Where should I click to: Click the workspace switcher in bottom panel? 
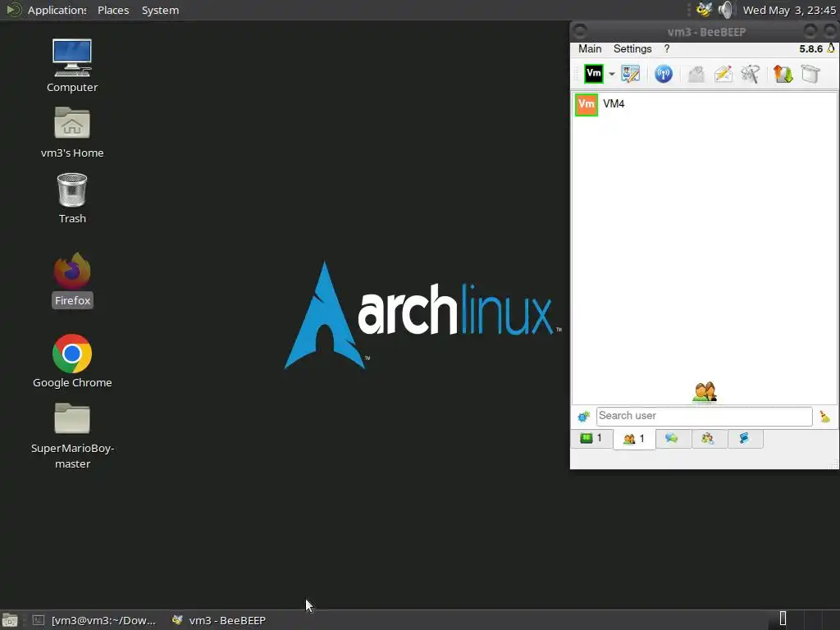(804, 619)
